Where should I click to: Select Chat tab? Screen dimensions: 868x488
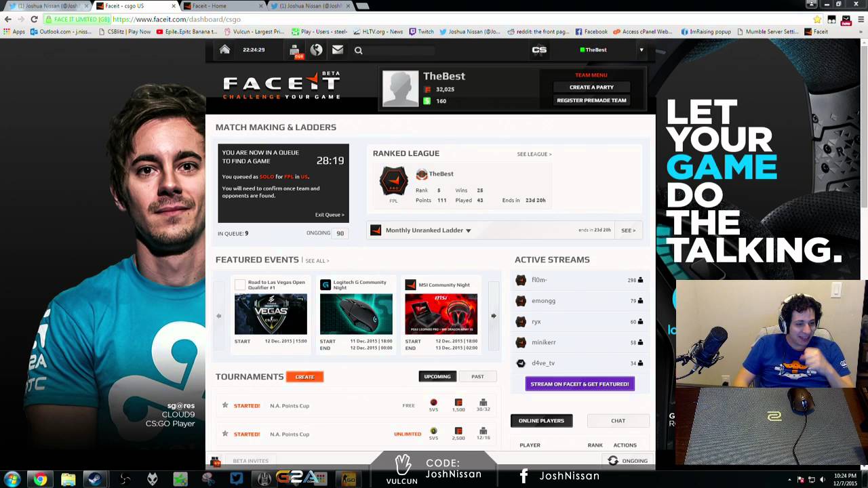pyautogui.click(x=618, y=421)
